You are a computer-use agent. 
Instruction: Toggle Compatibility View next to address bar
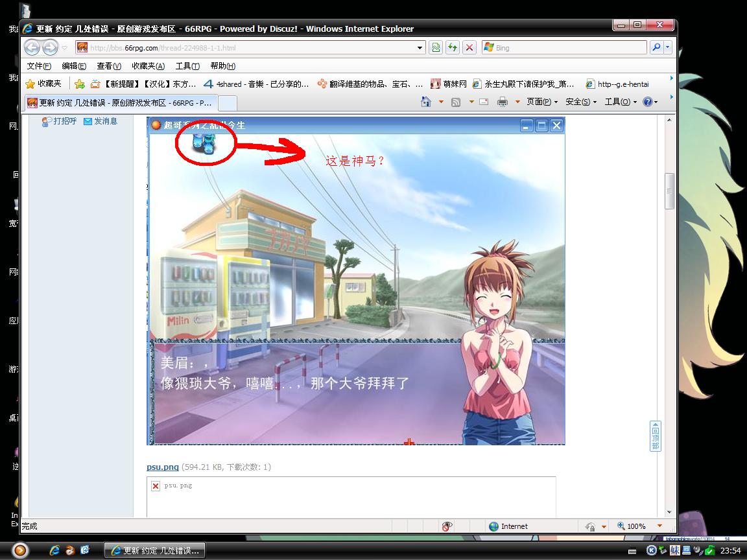(x=436, y=47)
